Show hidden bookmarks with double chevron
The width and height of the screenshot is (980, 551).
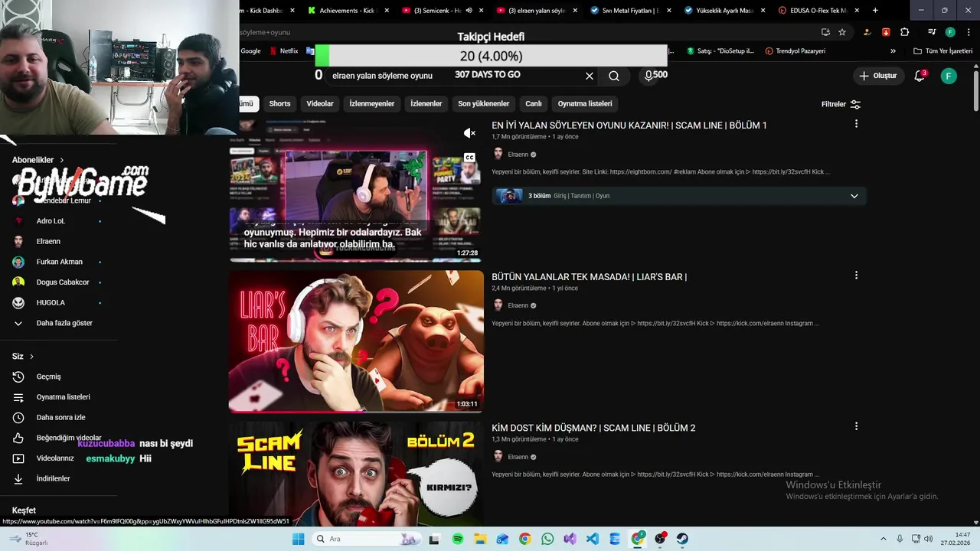[x=893, y=51]
